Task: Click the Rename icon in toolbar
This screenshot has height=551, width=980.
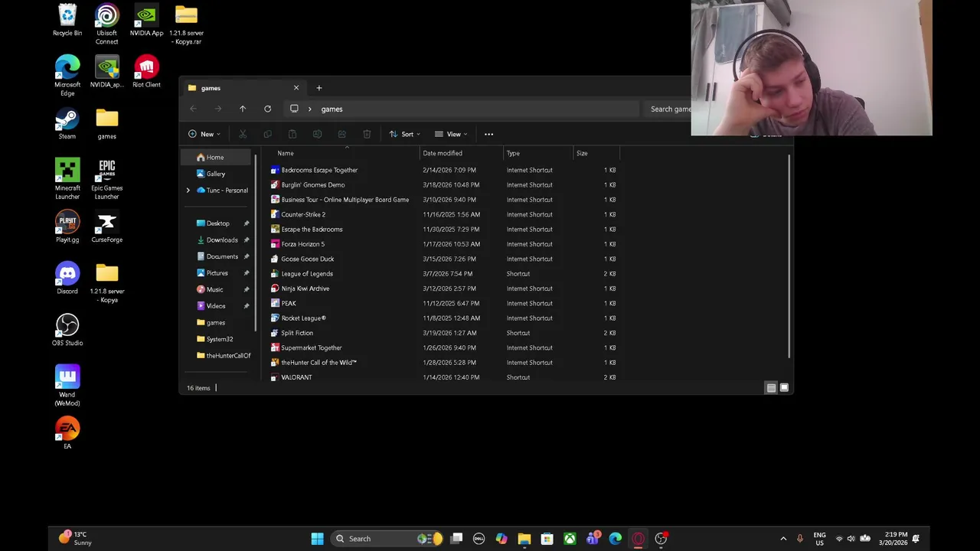Action: (x=317, y=134)
